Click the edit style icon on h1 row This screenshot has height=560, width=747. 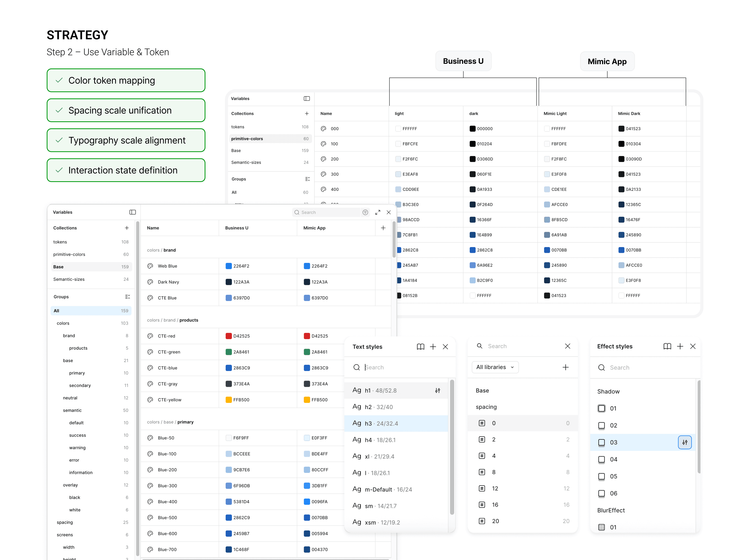[x=438, y=390]
